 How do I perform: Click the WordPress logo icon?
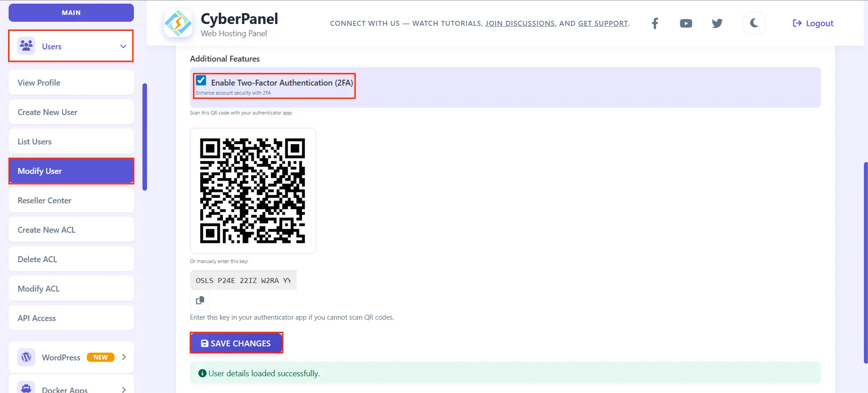26,357
